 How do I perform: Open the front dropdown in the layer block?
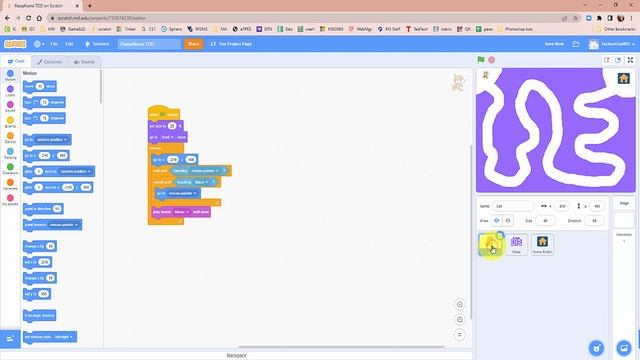tap(167, 137)
